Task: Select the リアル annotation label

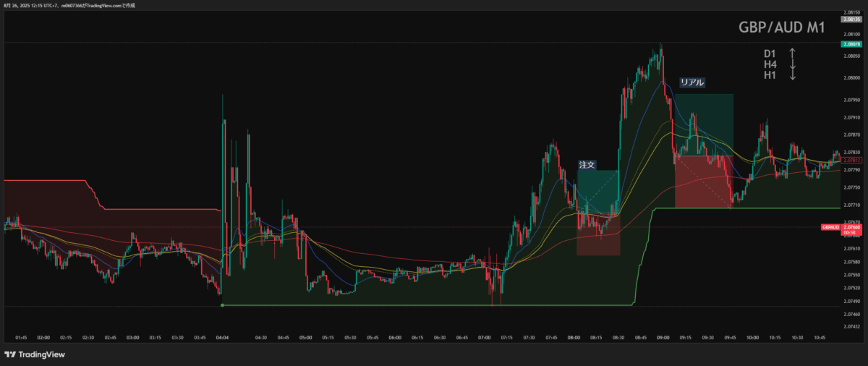Action: tap(692, 82)
